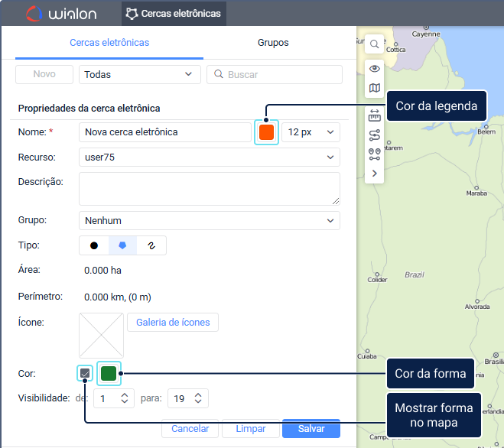This screenshot has height=448, width=504.
Task: Open the map layers icon
Action: click(374, 89)
